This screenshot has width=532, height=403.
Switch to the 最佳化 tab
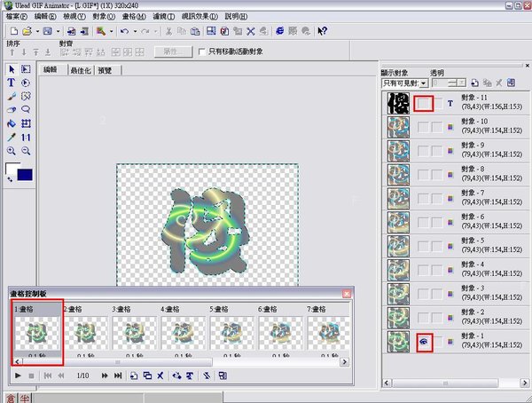point(81,70)
